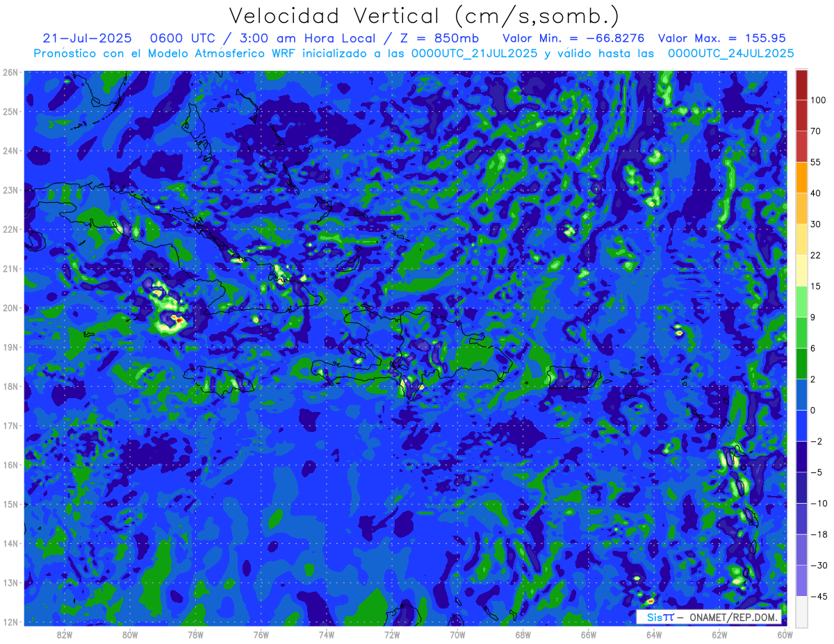834x644 pixels.
Task: Click the '3:00 am Hora Local' text
Action: click(x=306, y=38)
